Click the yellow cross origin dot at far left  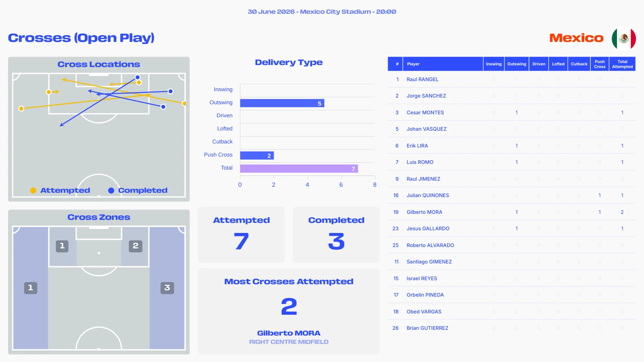pyautogui.click(x=21, y=108)
